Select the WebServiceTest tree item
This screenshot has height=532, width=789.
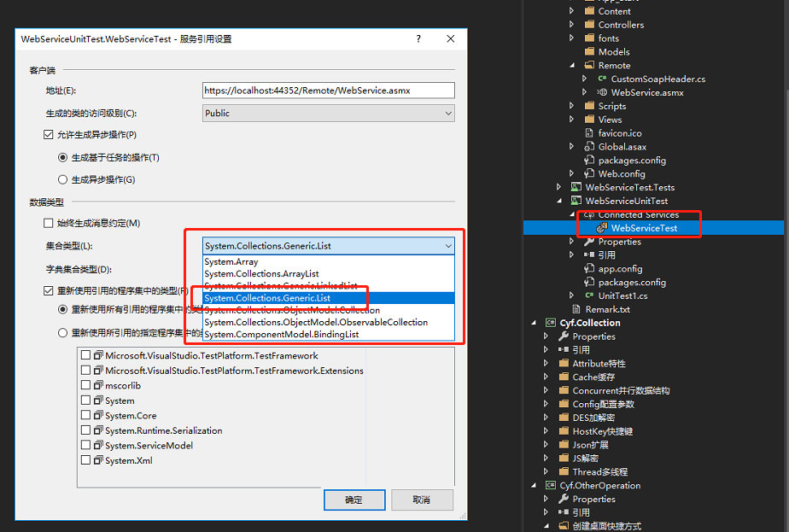(x=644, y=228)
